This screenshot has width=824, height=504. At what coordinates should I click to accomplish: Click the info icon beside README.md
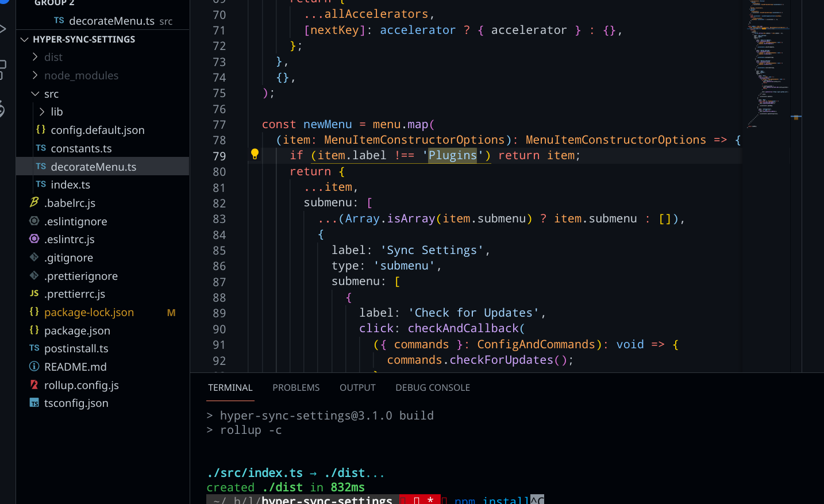[x=33, y=367]
